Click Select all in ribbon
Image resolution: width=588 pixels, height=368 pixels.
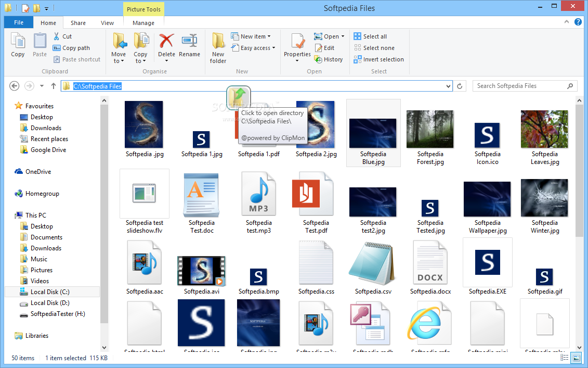pos(370,36)
